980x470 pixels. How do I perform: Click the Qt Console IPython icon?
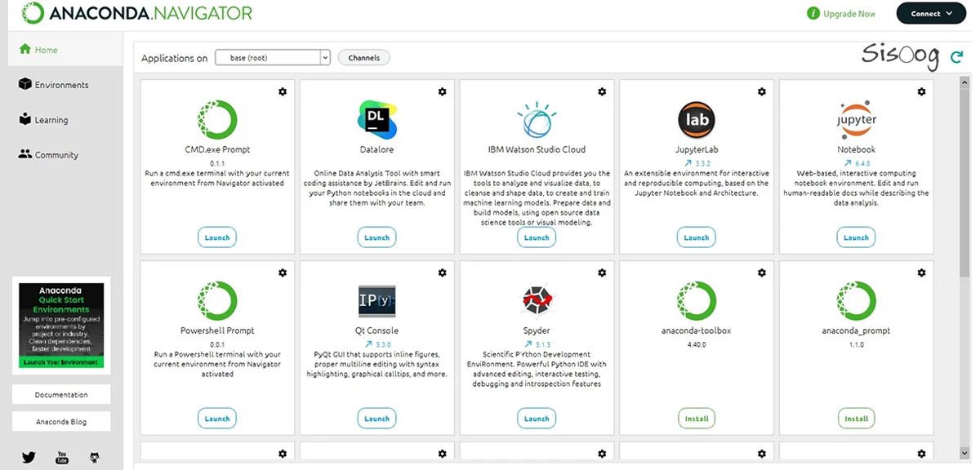coord(376,301)
